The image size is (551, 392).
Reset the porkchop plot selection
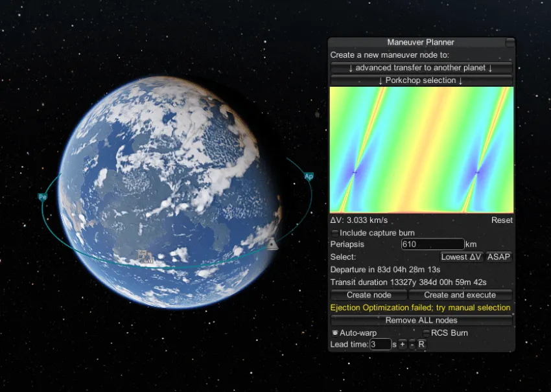coord(502,220)
